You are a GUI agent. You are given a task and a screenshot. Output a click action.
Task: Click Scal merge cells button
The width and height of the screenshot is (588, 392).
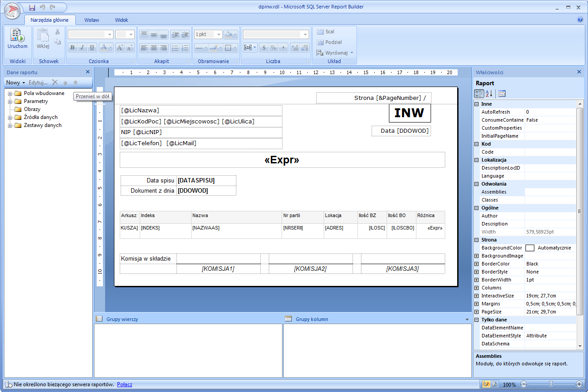point(326,32)
